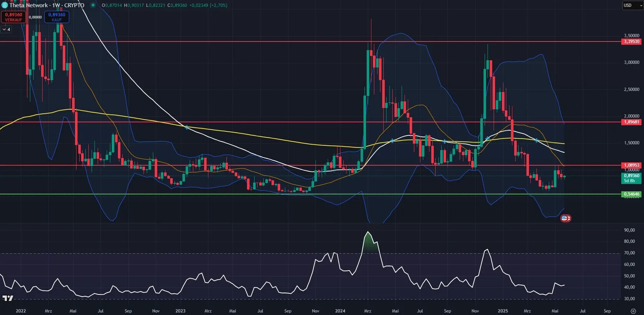Click the red VERKAUF sell button

[13, 17]
